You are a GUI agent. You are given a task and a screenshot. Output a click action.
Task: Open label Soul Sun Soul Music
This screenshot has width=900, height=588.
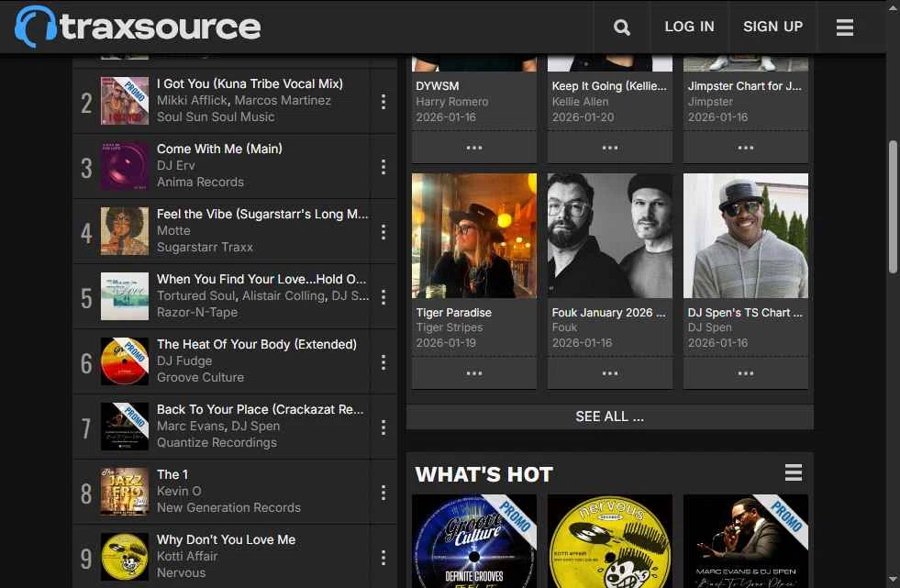click(216, 117)
